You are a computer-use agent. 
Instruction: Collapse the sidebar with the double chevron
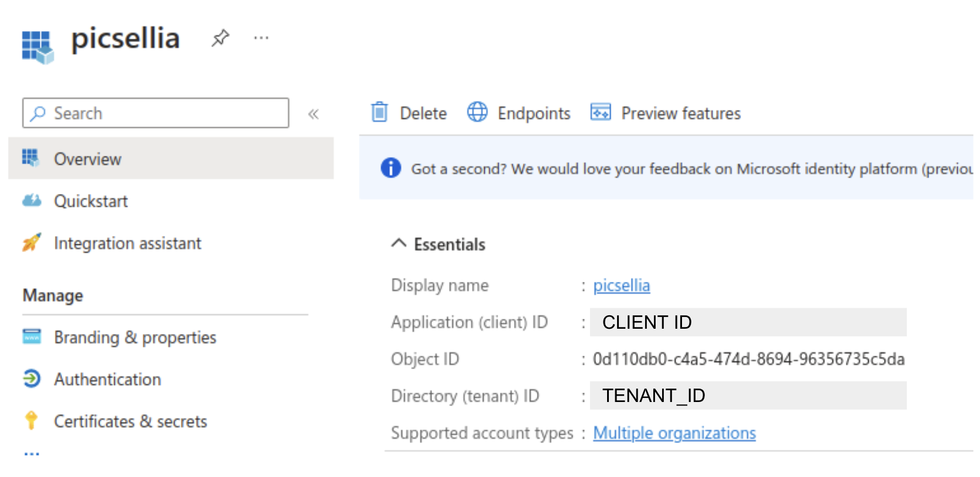click(x=313, y=114)
